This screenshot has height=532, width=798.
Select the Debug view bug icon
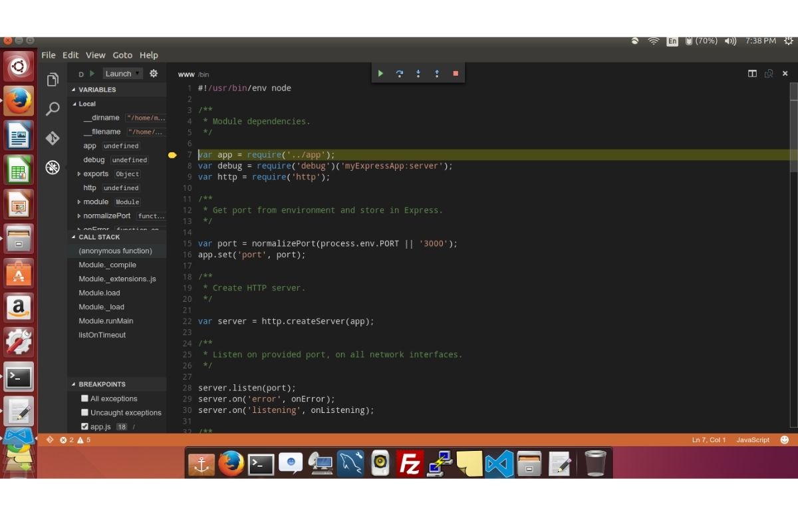tap(53, 167)
